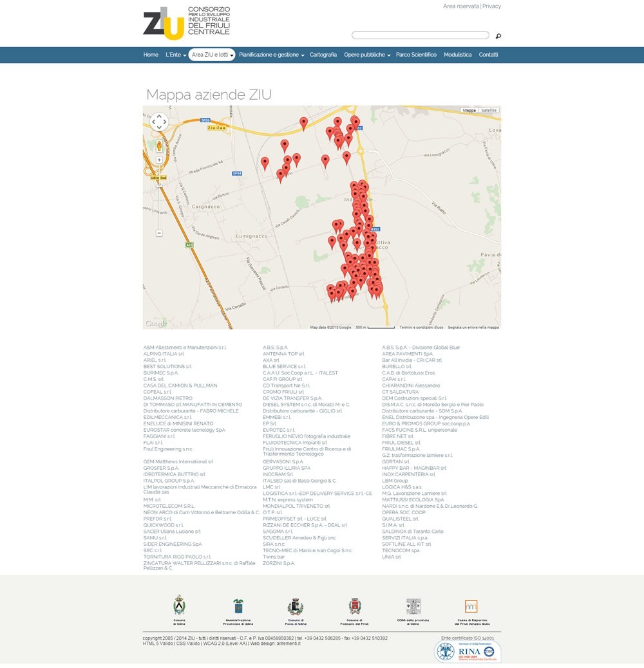Pan the map right with arrow control

click(x=165, y=122)
